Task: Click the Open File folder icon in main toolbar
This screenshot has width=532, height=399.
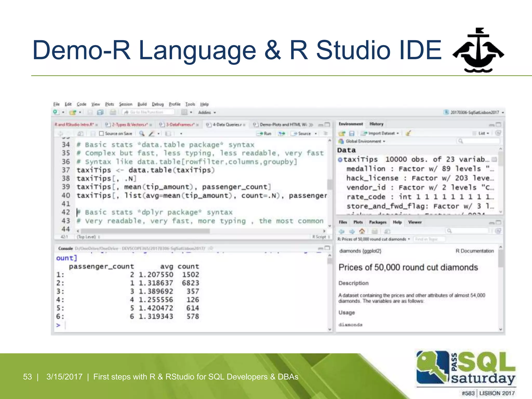Action: pos(73,112)
